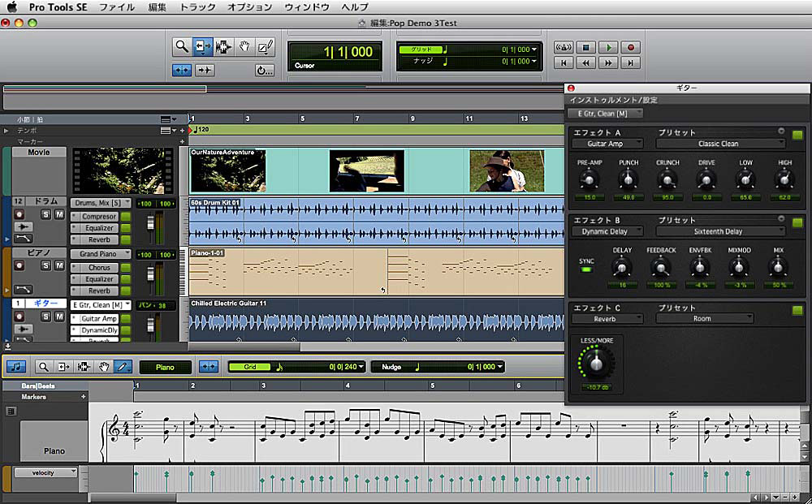This screenshot has width=812, height=504.
Task: Open the Sixteenth Delay preset dropdown
Action: point(719,231)
